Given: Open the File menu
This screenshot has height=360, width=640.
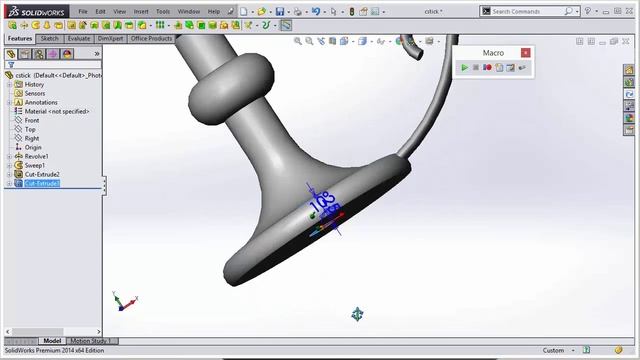Looking at the screenshot, I should (83, 11).
